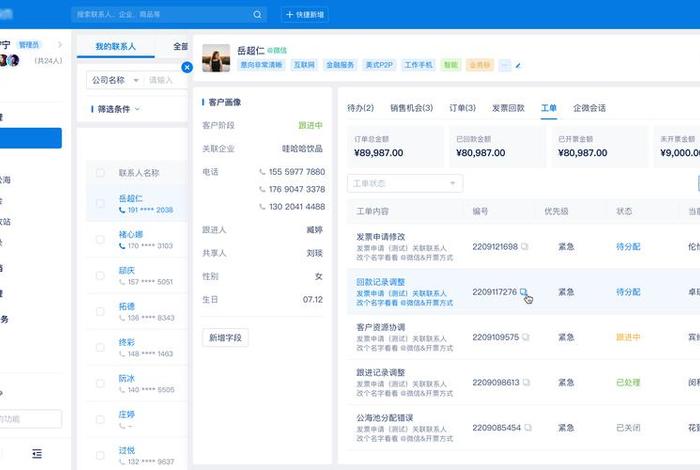The image size is (700, 470).
Task: Copy work order number 2209121698
Action: coord(525,246)
